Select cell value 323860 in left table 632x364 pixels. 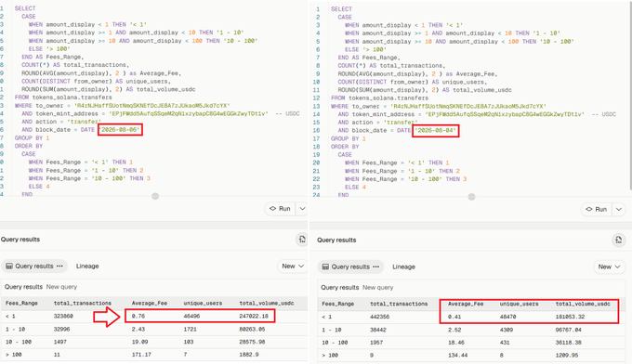click(63, 316)
